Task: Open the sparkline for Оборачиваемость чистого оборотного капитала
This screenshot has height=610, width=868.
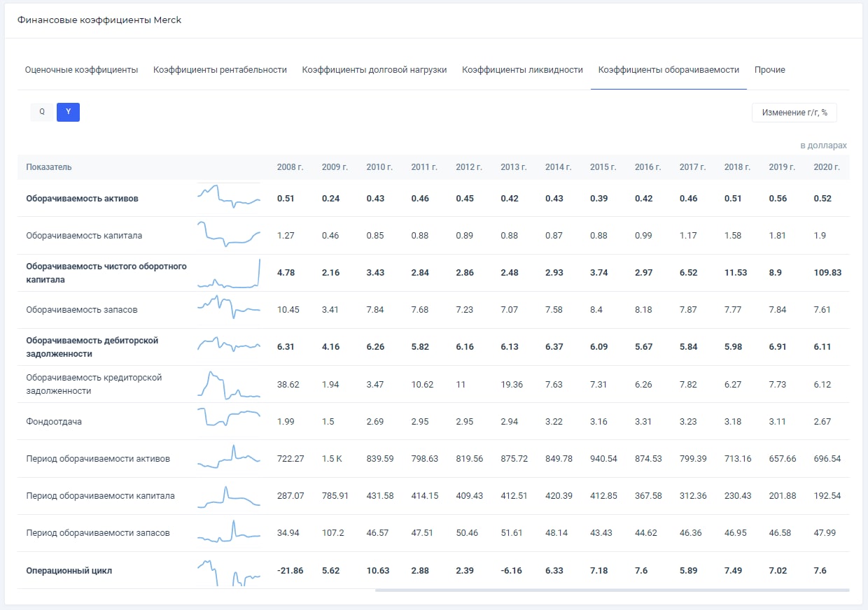Action: (x=229, y=273)
